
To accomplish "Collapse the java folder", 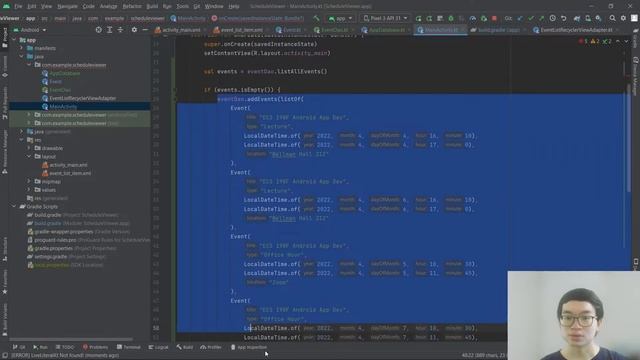I will pos(22,56).
